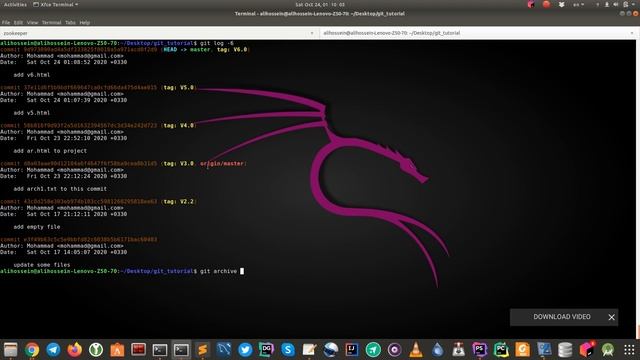Click the "origin/master" ref in git log

(x=222, y=163)
